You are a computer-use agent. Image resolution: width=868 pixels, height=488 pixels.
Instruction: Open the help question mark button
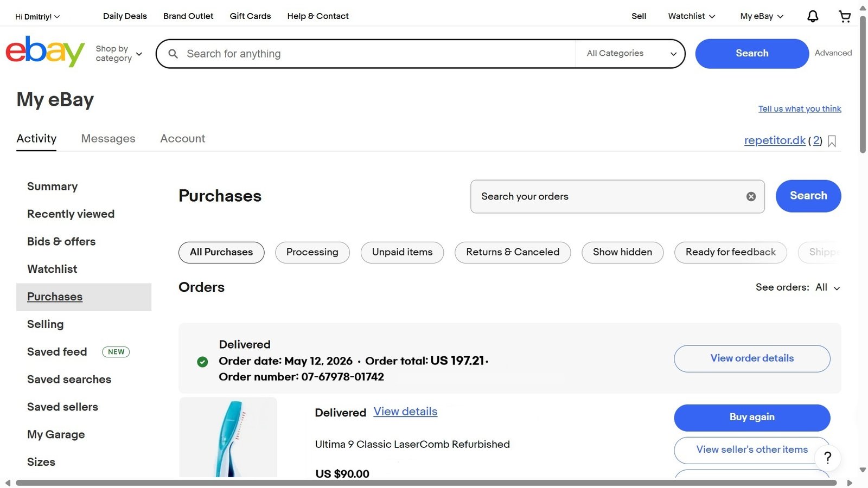[x=827, y=458]
